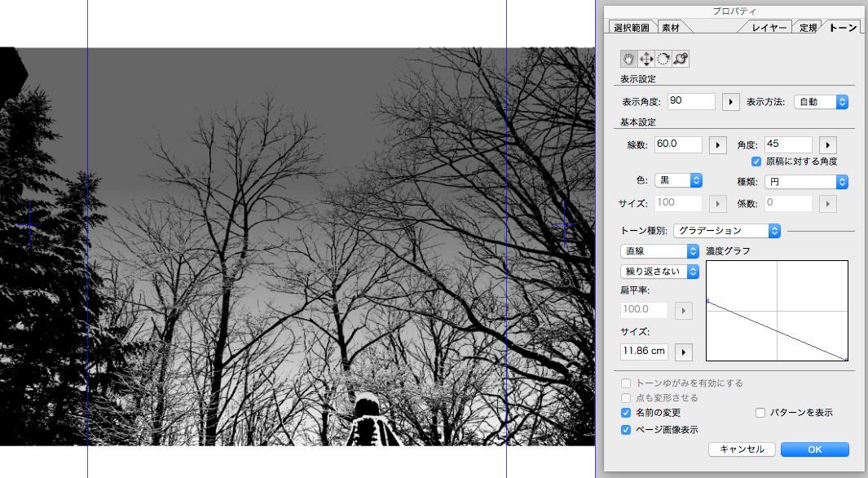The height and width of the screenshot is (478, 868).
Task: Click the 扁平率 field showing 100.0
Action: (x=644, y=310)
